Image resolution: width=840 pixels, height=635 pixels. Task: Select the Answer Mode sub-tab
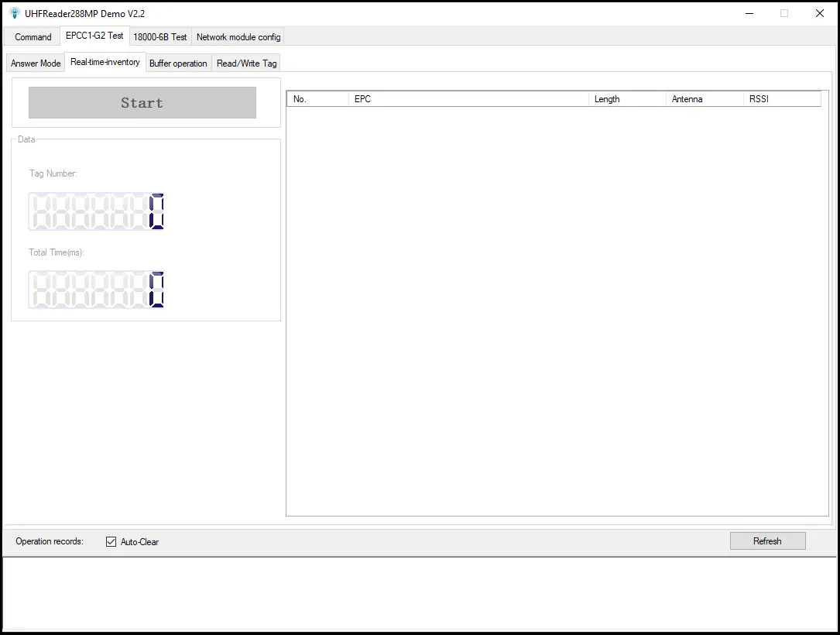tap(36, 63)
